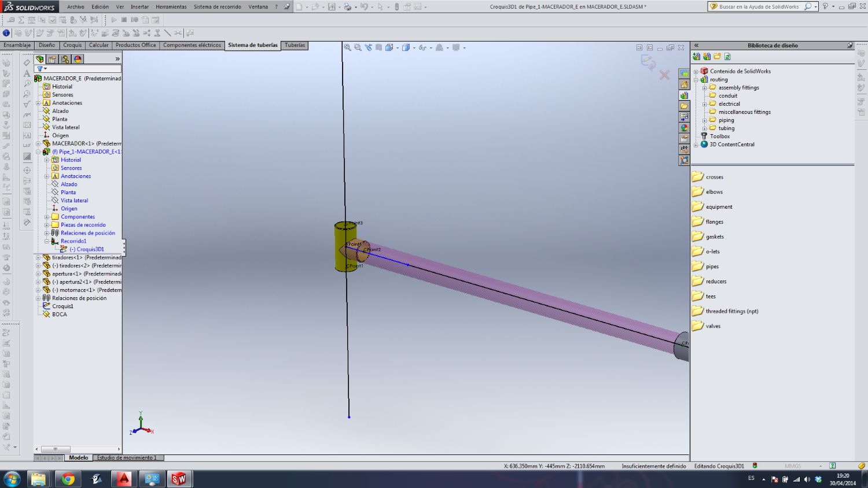This screenshot has width=868, height=488.
Task: Expand the View Orientation dropdown arrow
Action: tap(397, 48)
